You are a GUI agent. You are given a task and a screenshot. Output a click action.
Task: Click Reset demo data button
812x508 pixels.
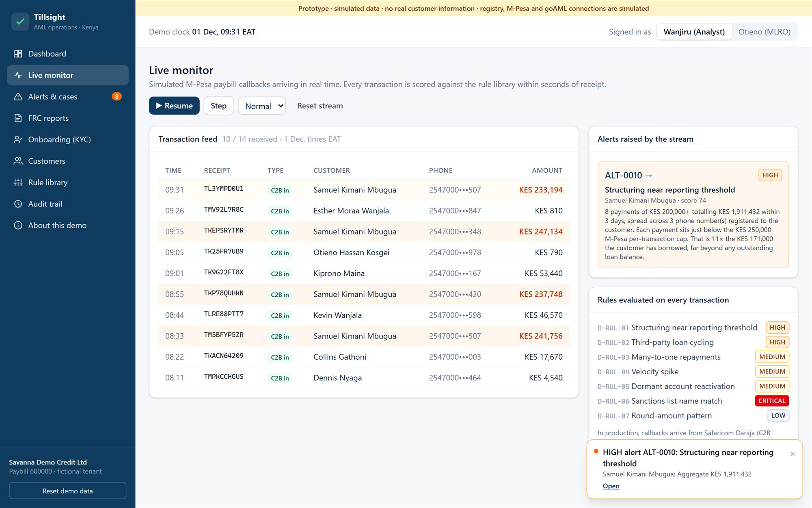coord(68,491)
